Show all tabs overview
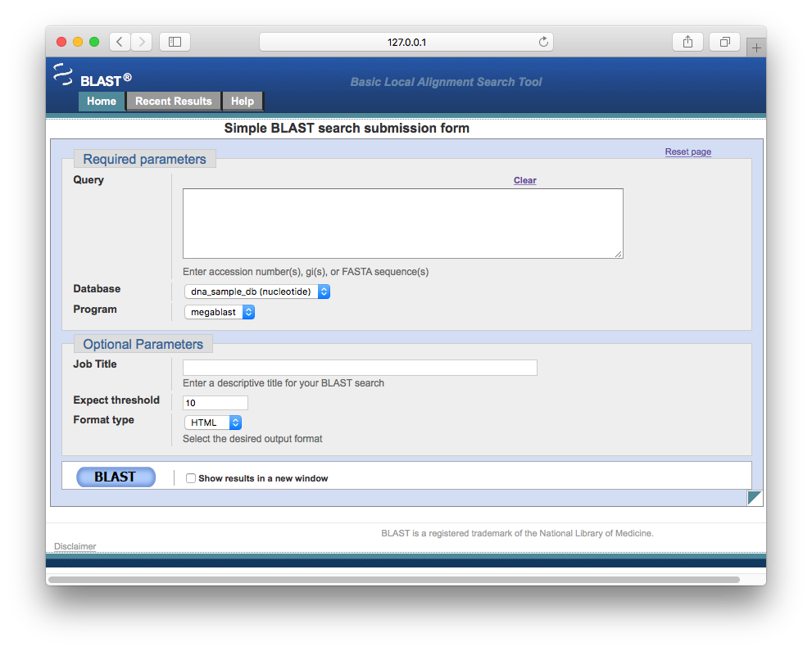 point(725,42)
